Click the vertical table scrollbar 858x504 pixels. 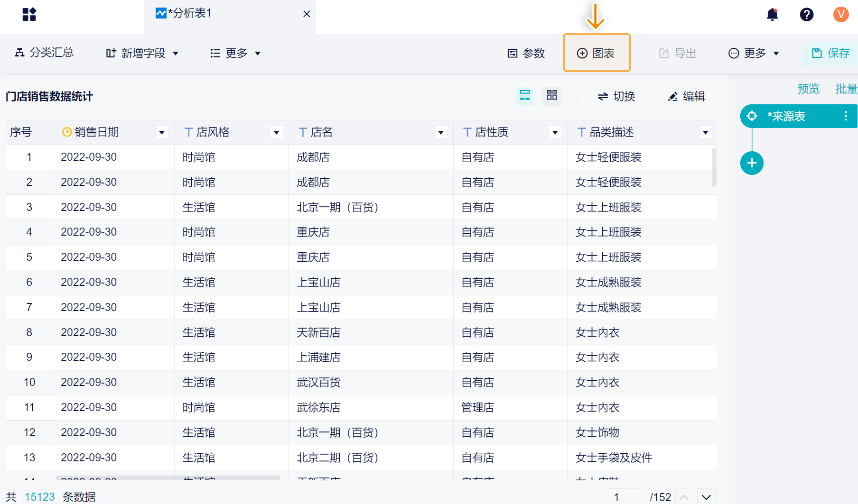click(714, 167)
